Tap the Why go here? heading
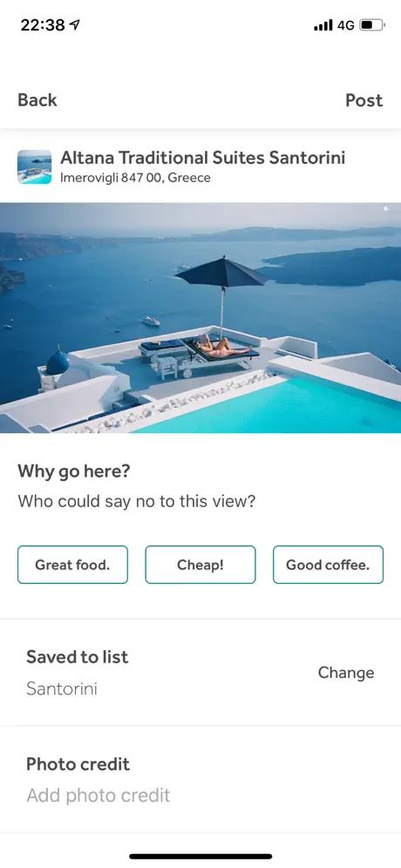This screenshot has width=401, height=868. [x=74, y=471]
